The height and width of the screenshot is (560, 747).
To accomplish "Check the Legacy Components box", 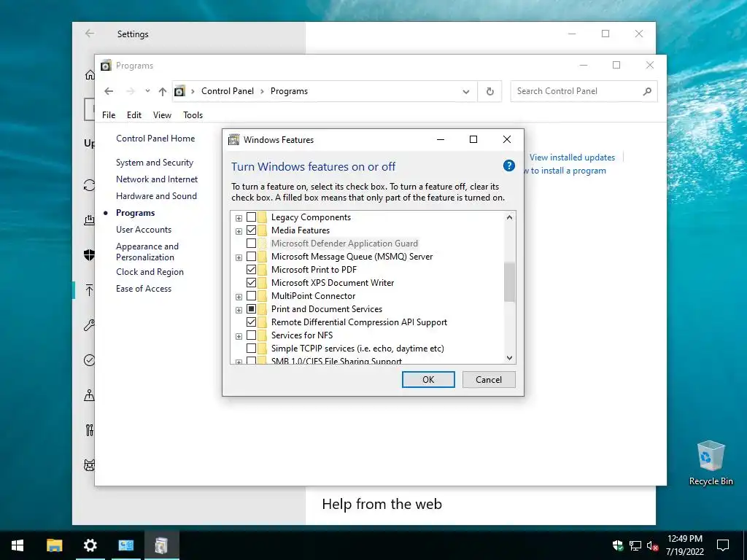I will [251, 217].
